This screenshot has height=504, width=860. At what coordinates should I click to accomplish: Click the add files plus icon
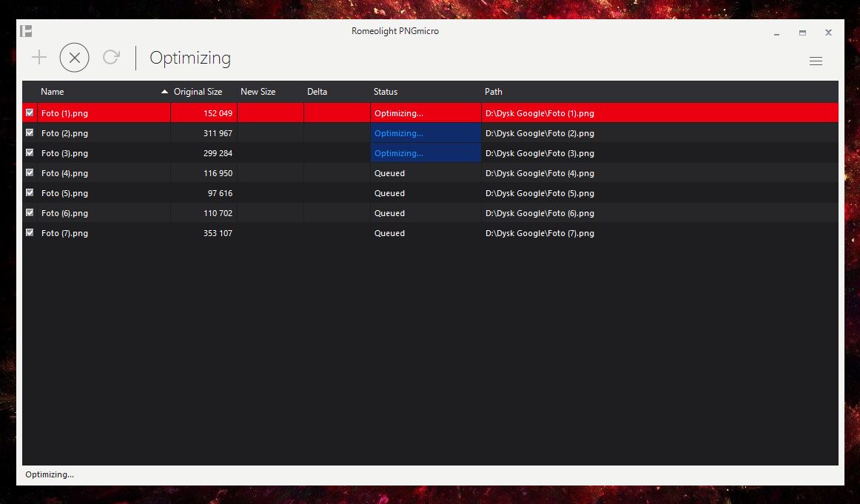pyautogui.click(x=39, y=57)
